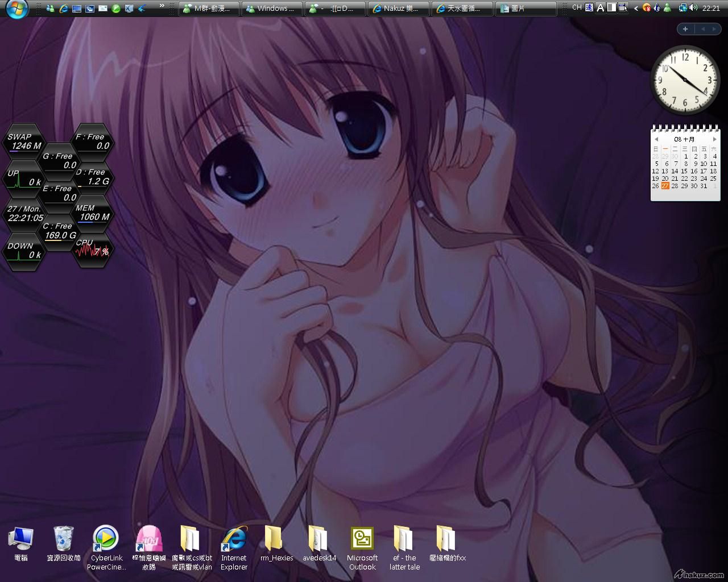The height and width of the screenshot is (582, 728).
Task: Show hidden tray icons arrow
Action: pos(636,8)
